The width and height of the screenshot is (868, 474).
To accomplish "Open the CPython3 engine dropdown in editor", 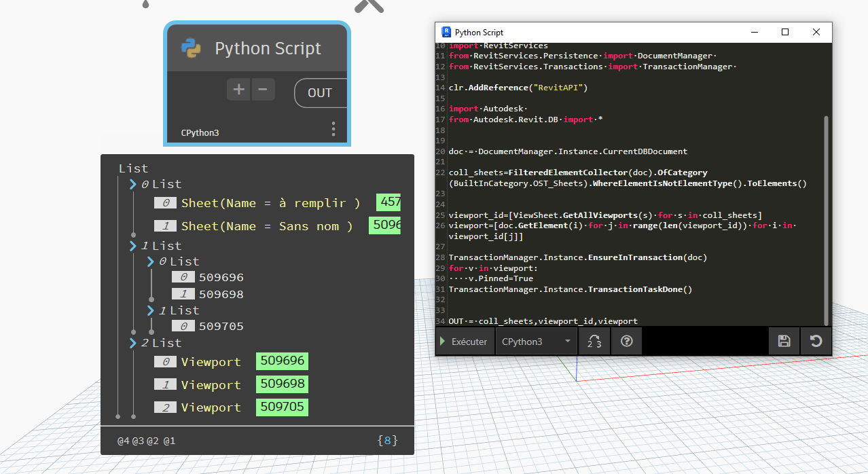I will 536,342.
